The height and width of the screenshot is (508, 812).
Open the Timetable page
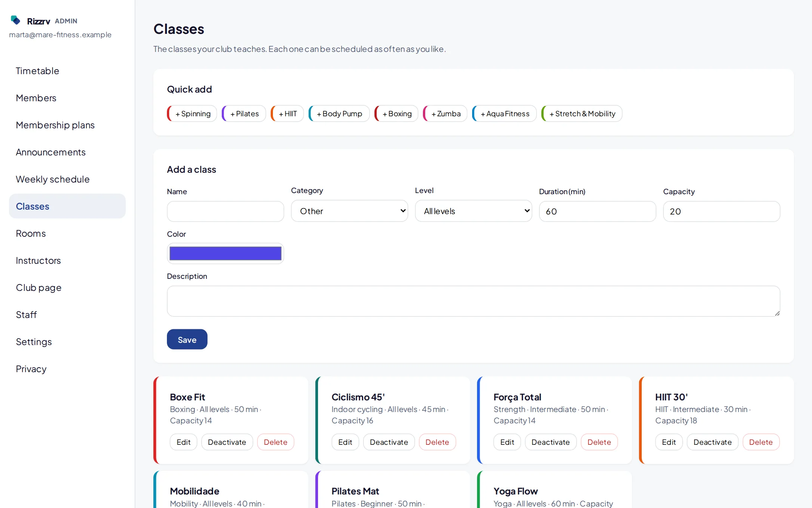tap(67, 71)
